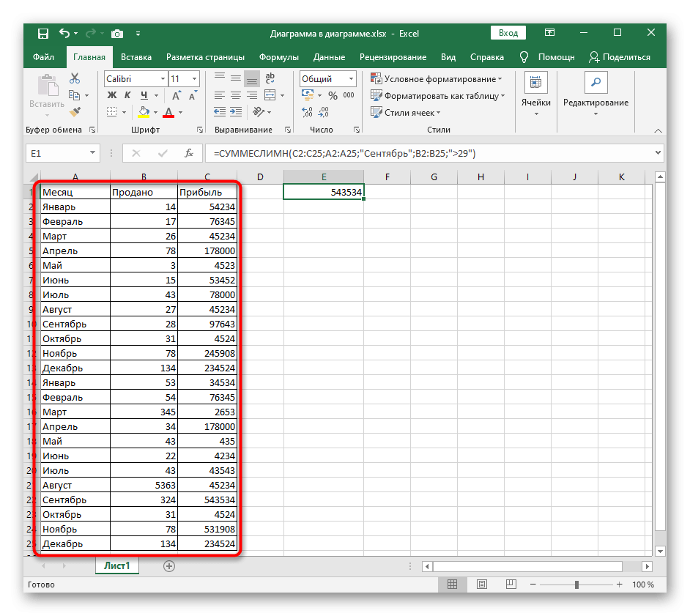This screenshot has height=616, width=690.
Task: Increase the cell indent
Action: pos(236,112)
